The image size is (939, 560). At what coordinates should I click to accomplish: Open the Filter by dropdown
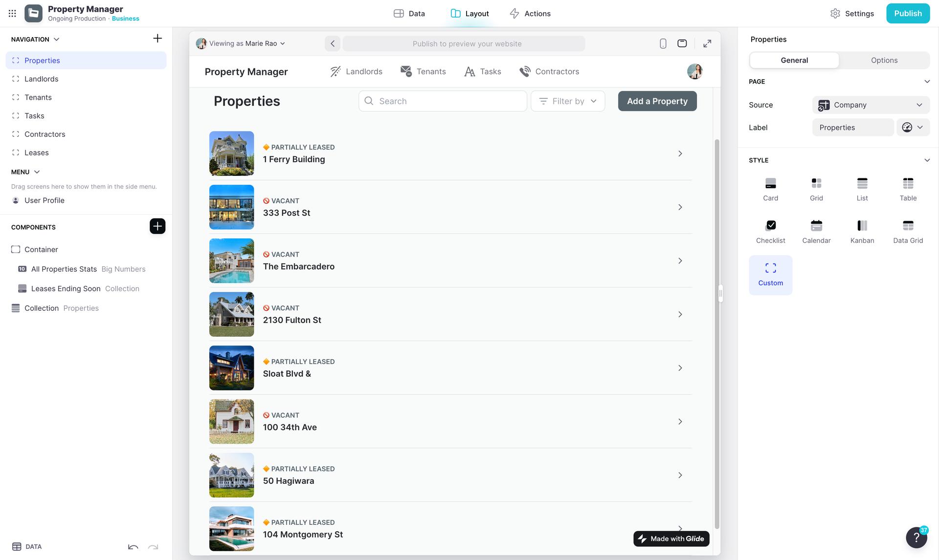tap(567, 101)
